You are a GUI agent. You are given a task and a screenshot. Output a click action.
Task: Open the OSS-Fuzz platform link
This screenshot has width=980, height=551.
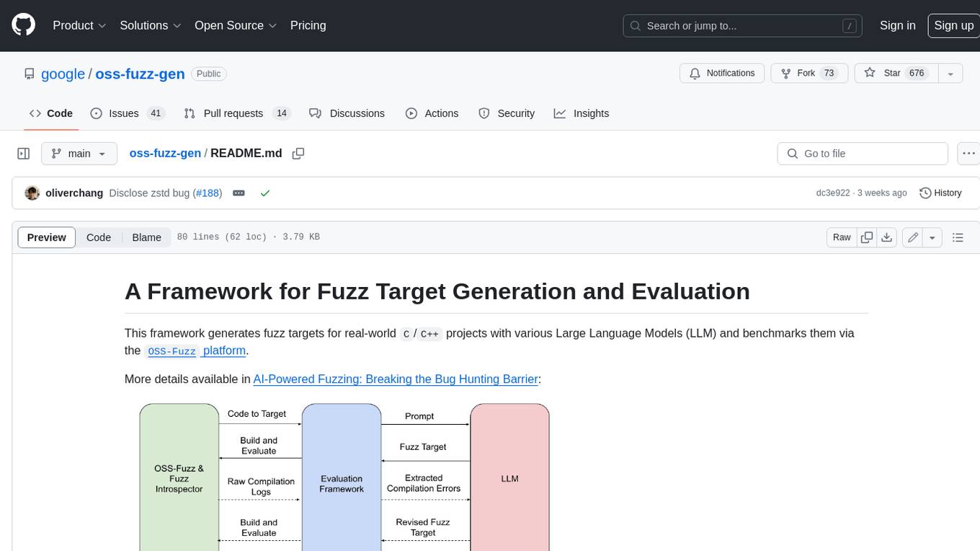pos(196,351)
